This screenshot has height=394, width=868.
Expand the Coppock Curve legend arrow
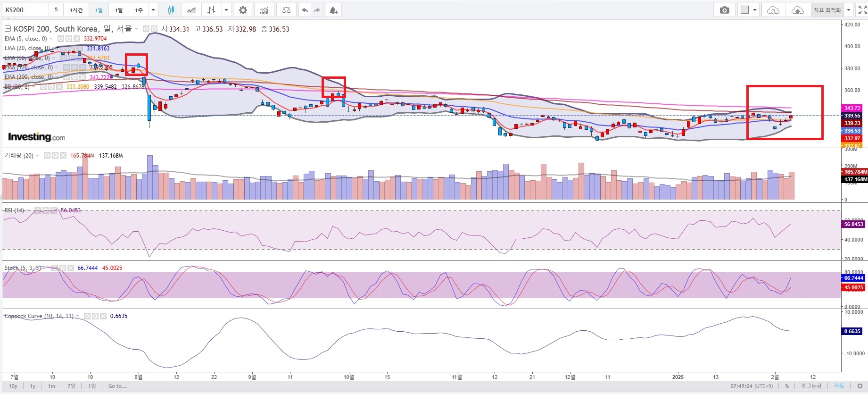[x=77, y=316]
